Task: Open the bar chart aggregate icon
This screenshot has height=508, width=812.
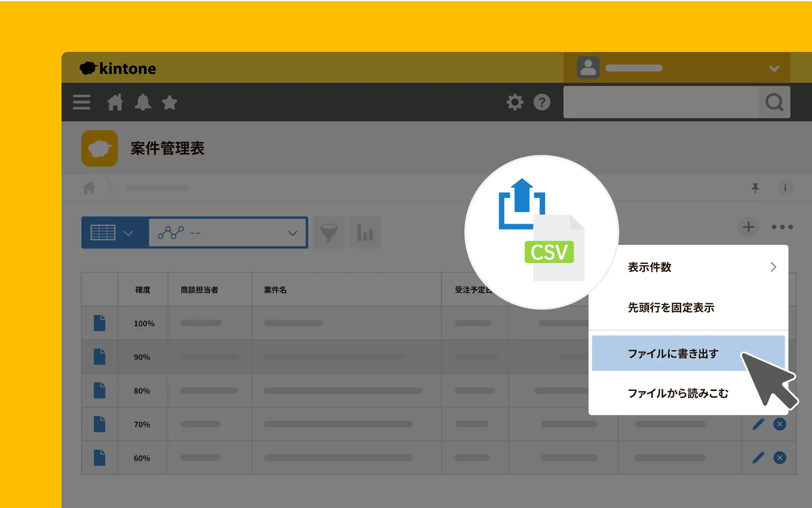Action: [x=365, y=233]
